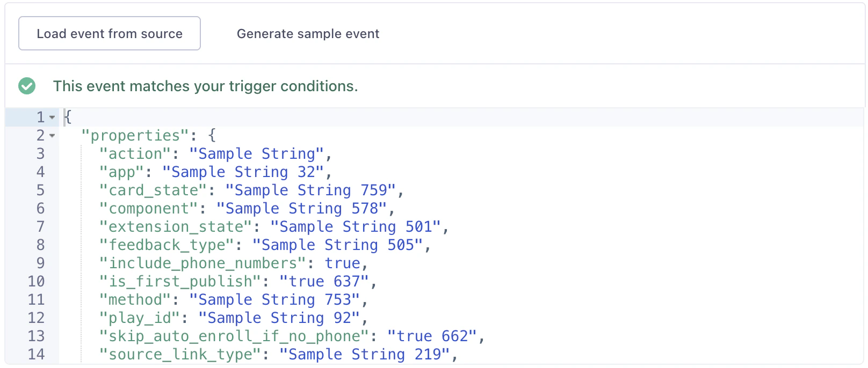Viewport: 868px width, 368px height.
Task: Click the disclosure triangle beside line 2
Action: [52, 136]
